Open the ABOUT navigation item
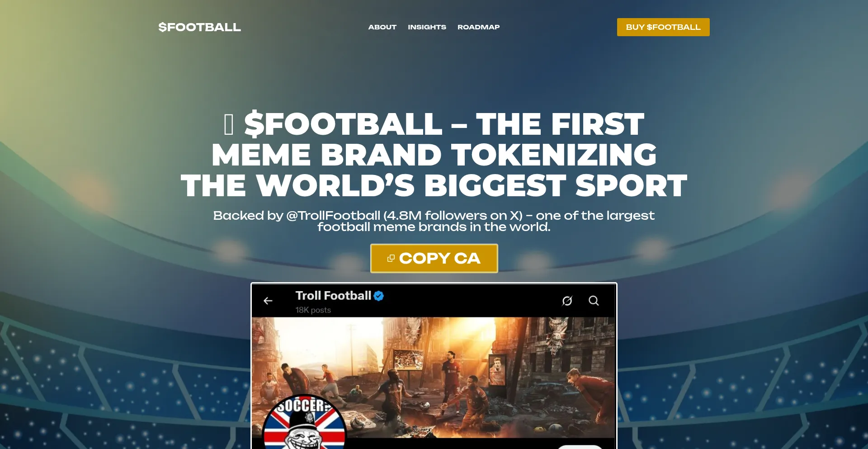Viewport: 868px width, 449px height. (382, 27)
